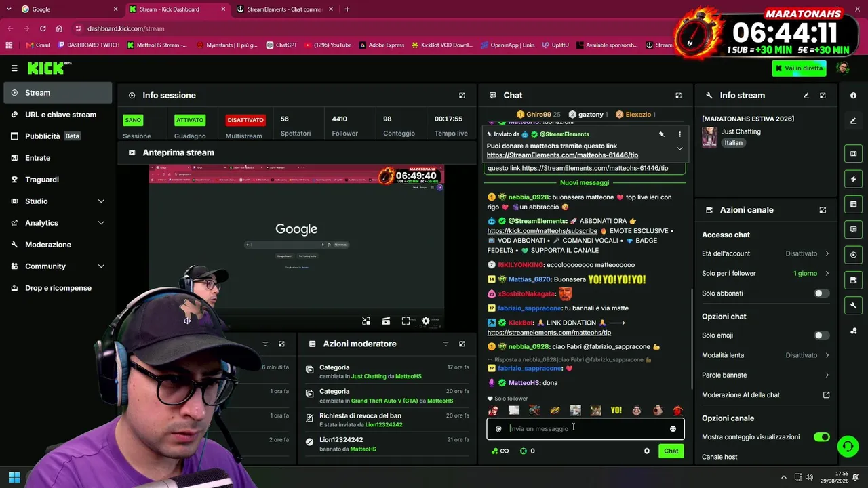Click the Vai in diretta button
This screenshot has width=868, height=488.
[x=799, y=68]
